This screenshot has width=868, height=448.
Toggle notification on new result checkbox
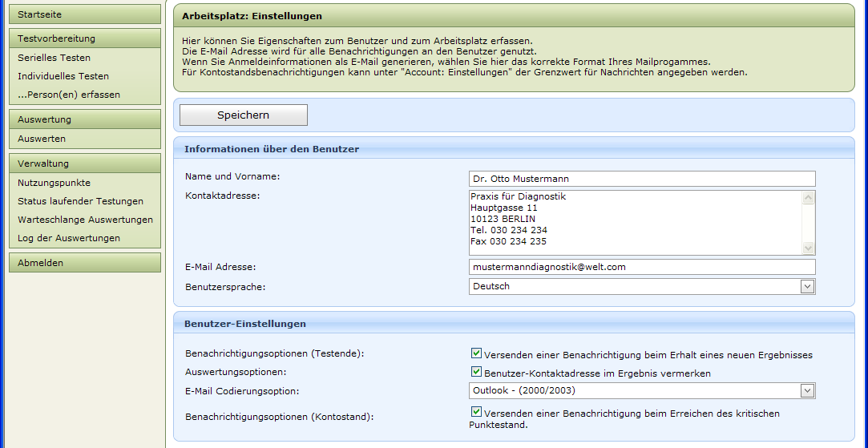[x=476, y=353]
